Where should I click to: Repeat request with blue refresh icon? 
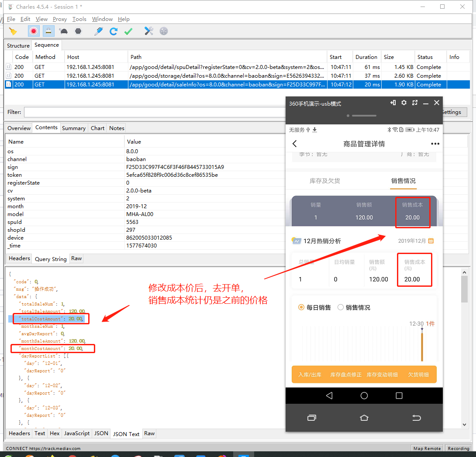click(x=114, y=31)
